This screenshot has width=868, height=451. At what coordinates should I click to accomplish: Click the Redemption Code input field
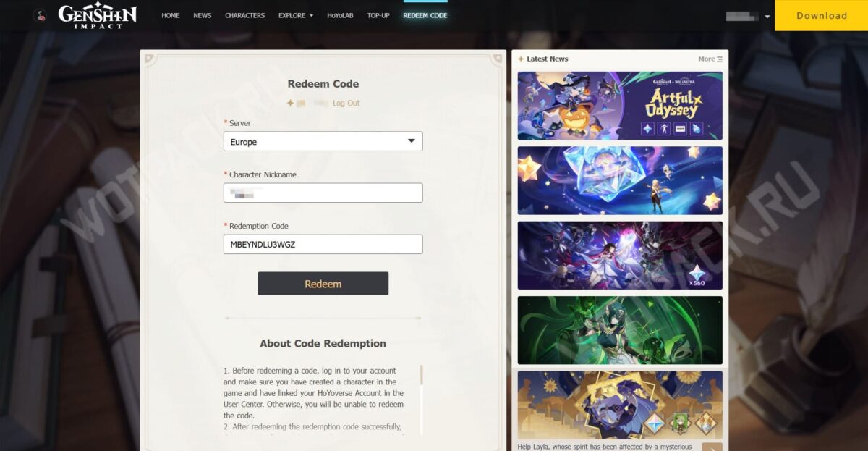click(323, 244)
